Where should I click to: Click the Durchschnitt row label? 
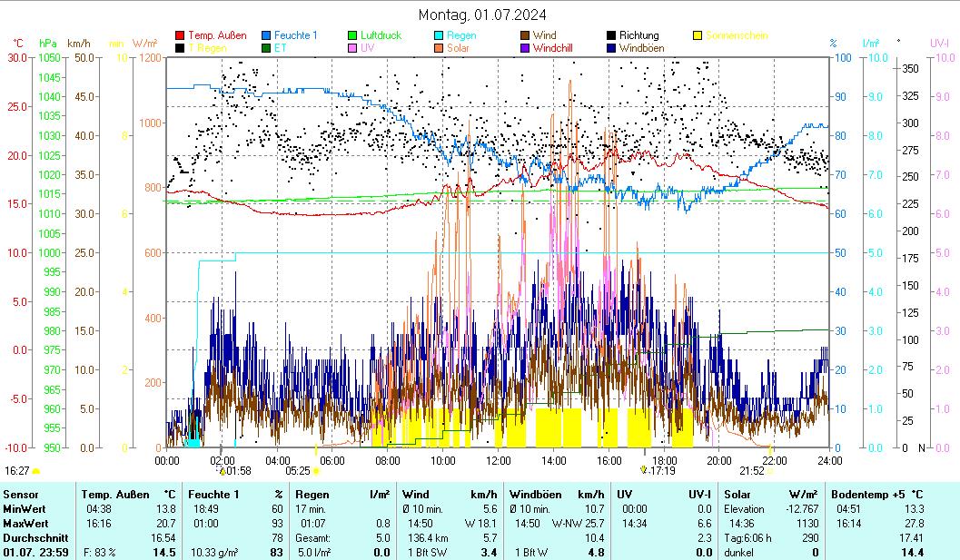(35, 538)
